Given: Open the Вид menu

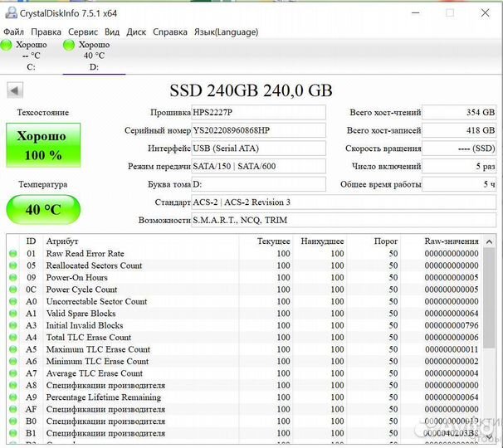Looking at the screenshot, I should (112, 32).
